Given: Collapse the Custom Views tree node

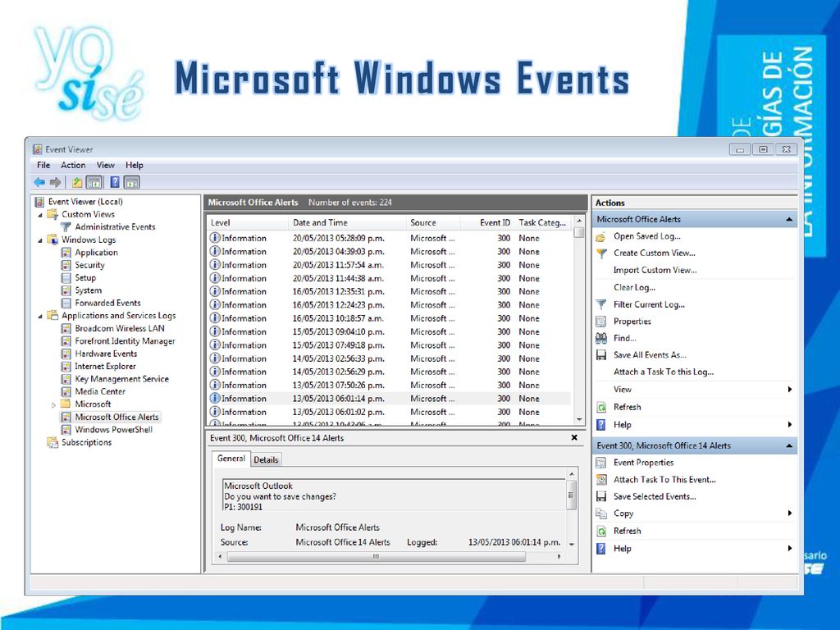Looking at the screenshot, I should (40, 215).
